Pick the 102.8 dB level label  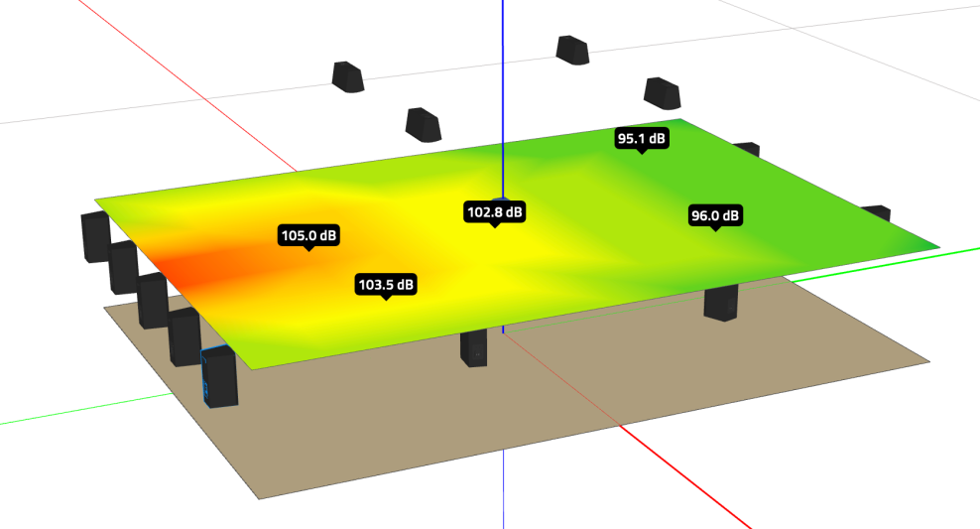[494, 212]
